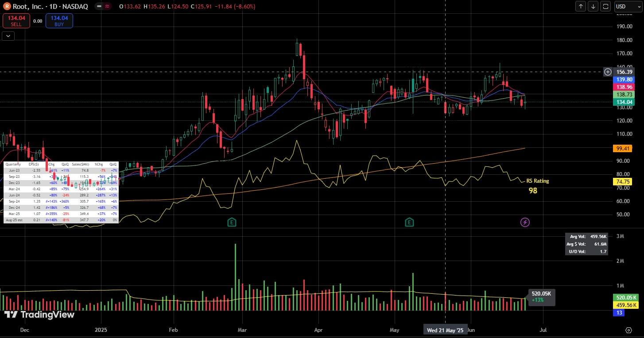644x338 pixels.
Task: Click the yellow 74.75 RS line label
Action: (622, 181)
